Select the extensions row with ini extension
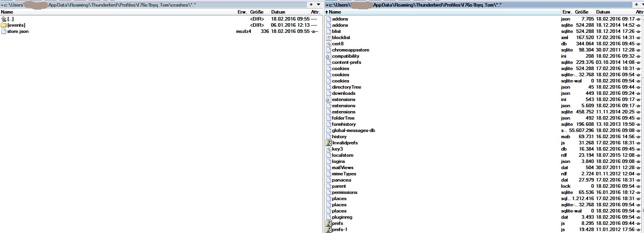 484,99
